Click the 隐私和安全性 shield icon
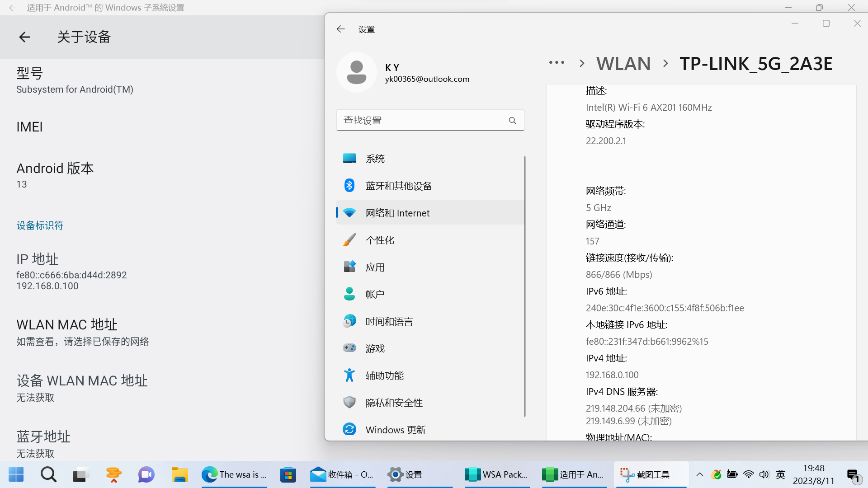The height and width of the screenshot is (488, 868). (349, 402)
